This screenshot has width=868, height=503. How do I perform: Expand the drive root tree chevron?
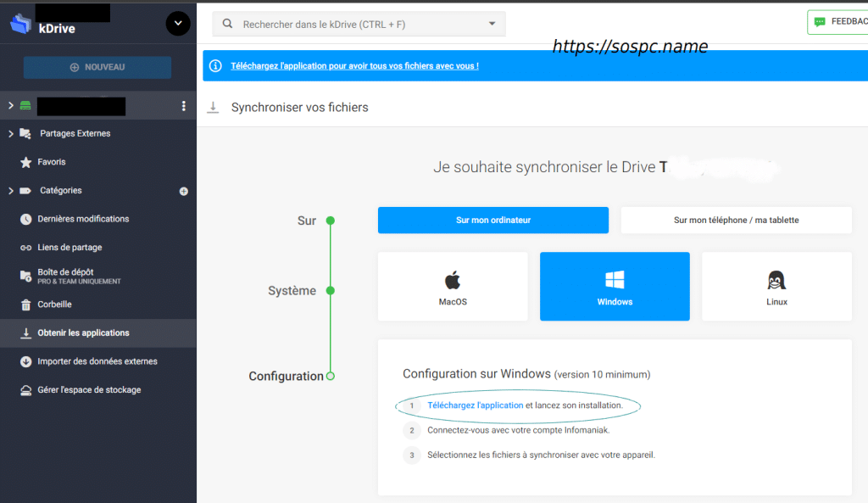[10, 105]
